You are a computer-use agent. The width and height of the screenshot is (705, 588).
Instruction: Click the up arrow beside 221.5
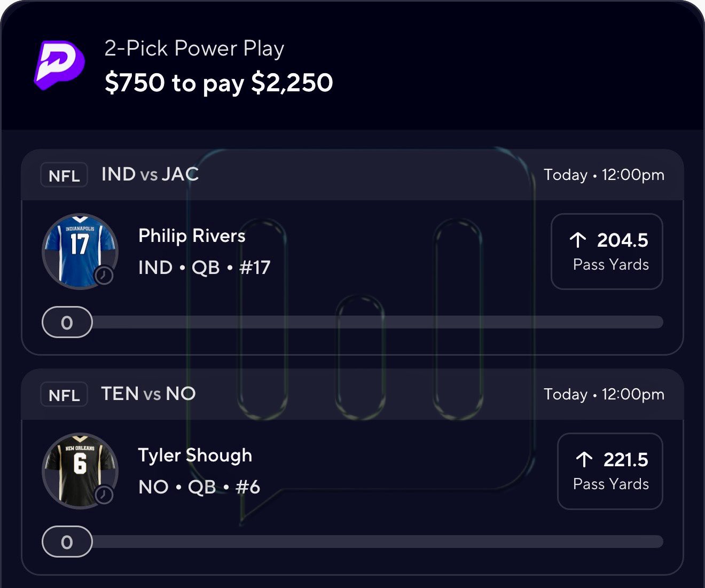pos(584,459)
